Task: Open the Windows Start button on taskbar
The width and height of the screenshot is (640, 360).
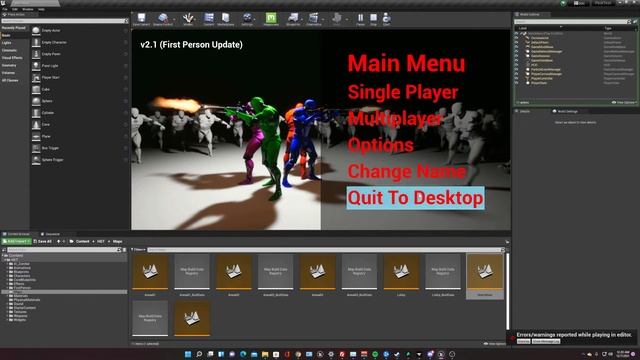Action: click(188, 354)
